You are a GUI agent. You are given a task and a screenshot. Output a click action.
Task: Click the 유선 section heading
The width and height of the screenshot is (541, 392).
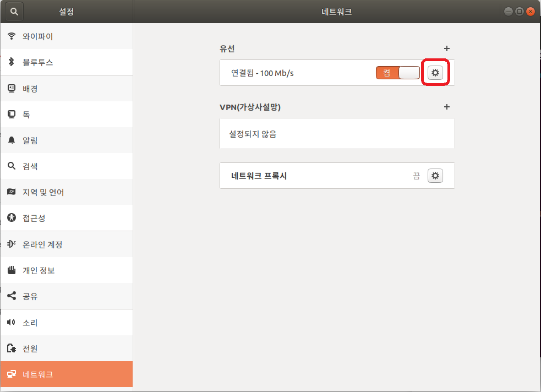(x=227, y=48)
